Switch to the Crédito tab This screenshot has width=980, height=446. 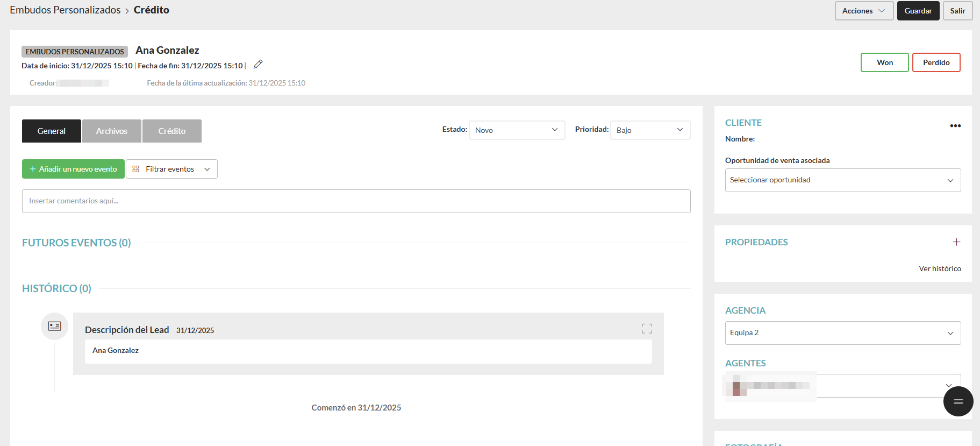tap(172, 131)
